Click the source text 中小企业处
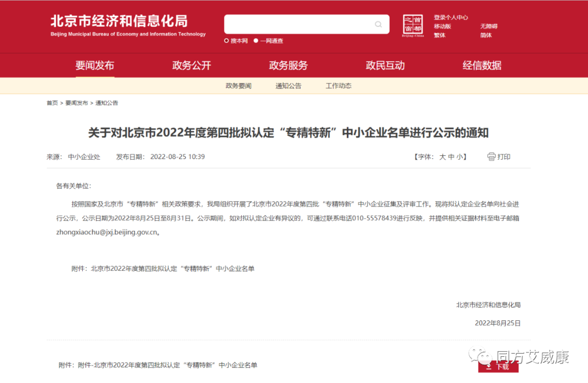This screenshot has height=383, width=588. point(84,157)
